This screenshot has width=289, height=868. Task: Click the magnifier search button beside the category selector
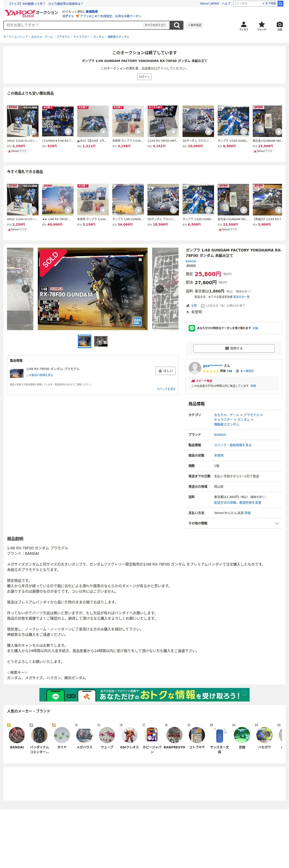176,25
